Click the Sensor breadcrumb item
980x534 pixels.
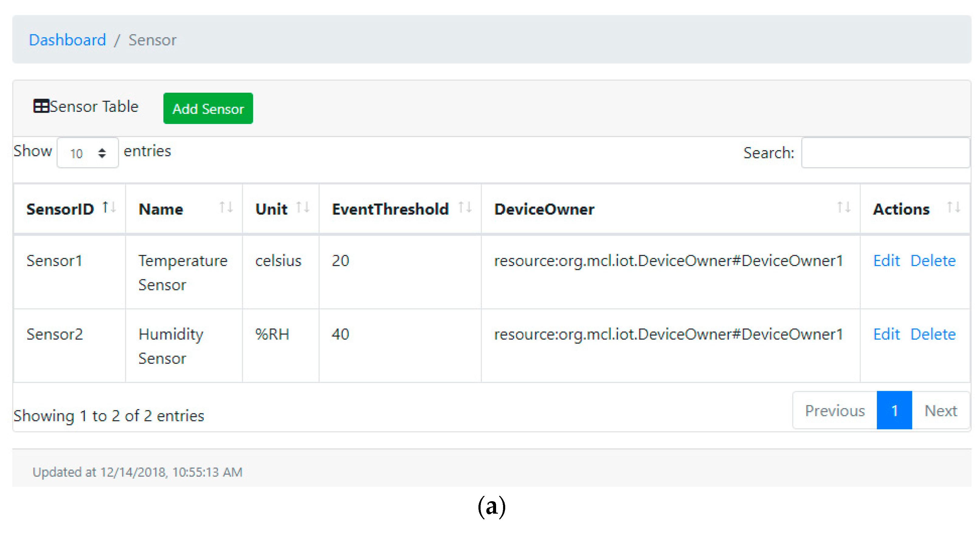[152, 40]
